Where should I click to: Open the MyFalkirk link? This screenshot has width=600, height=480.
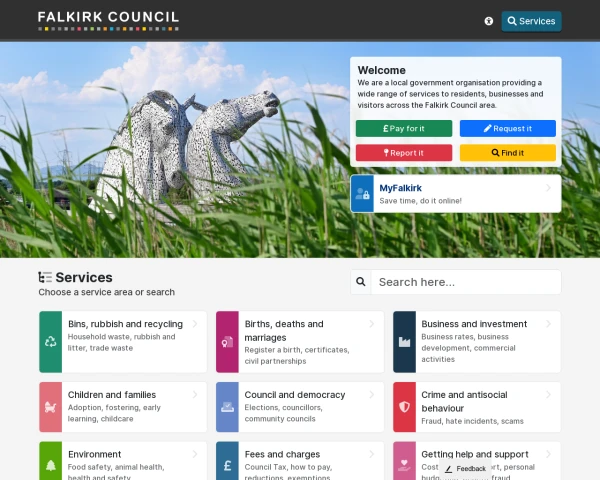[400, 188]
